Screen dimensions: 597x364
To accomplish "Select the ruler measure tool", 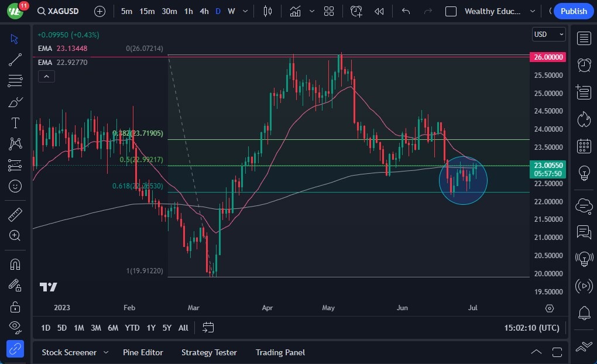I will click(x=15, y=215).
